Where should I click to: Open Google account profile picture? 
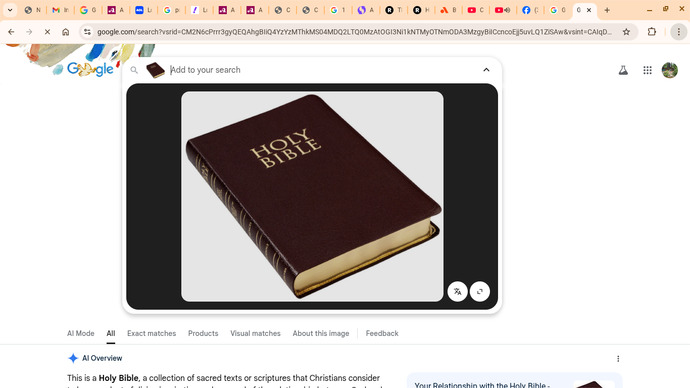(x=670, y=70)
